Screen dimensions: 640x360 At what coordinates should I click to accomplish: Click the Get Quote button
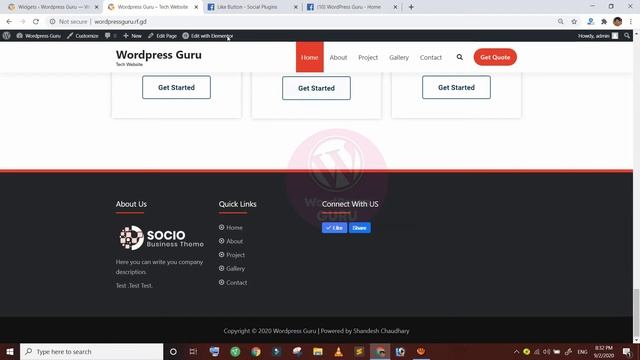pyautogui.click(x=495, y=57)
